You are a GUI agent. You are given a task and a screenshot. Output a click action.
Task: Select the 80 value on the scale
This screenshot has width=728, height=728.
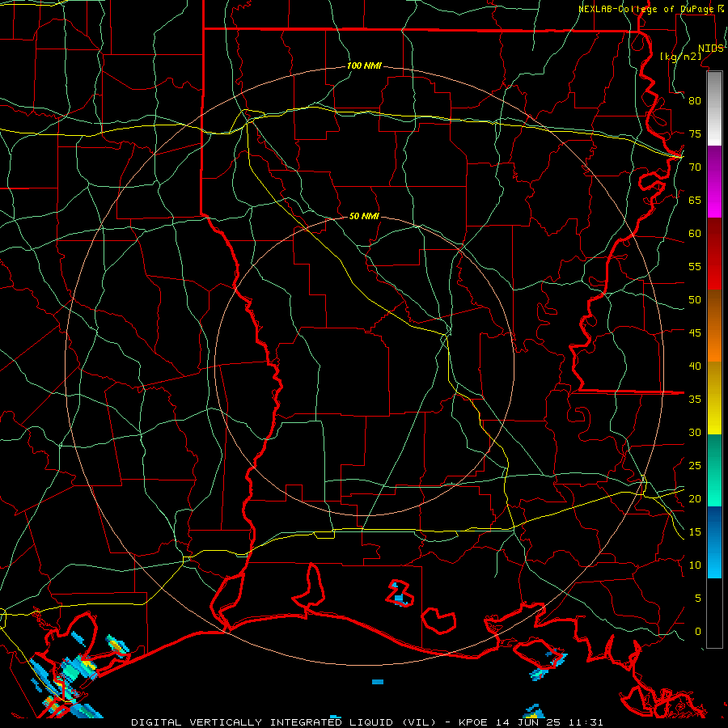click(695, 101)
